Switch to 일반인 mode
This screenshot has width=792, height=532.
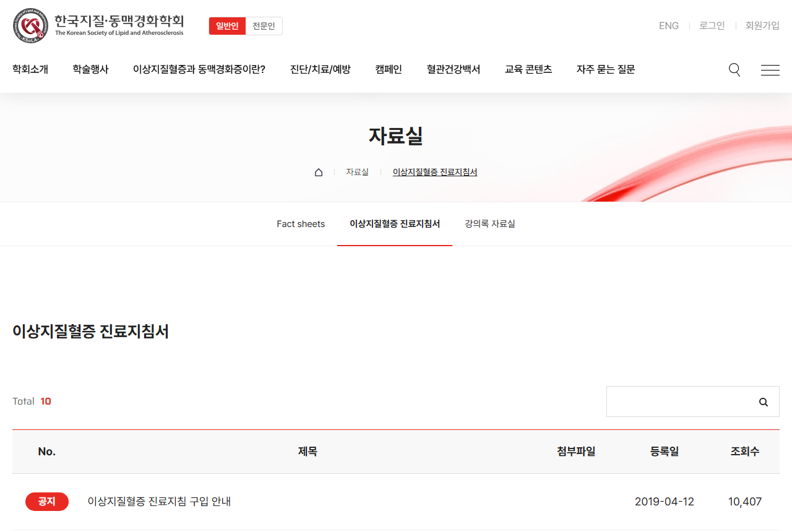(x=227, y=26)
